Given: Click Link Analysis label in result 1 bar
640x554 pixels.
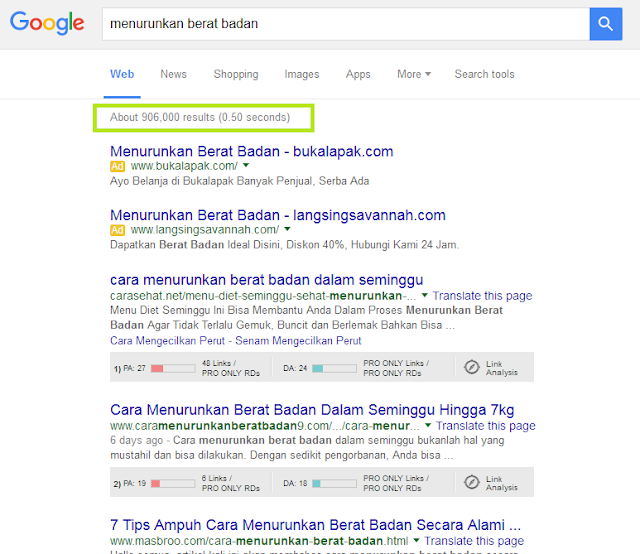Looking at the screenshot, I should pos(502,368).
